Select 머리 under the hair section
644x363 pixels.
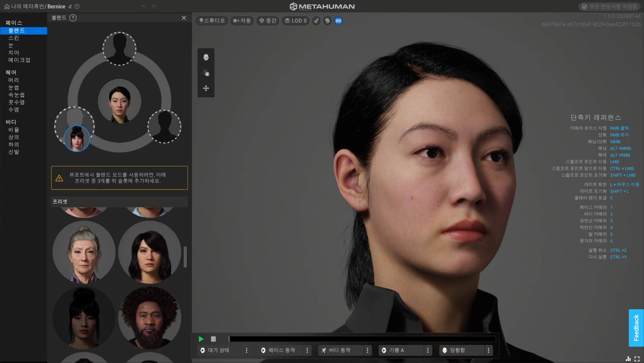click(x=14, y=80)
